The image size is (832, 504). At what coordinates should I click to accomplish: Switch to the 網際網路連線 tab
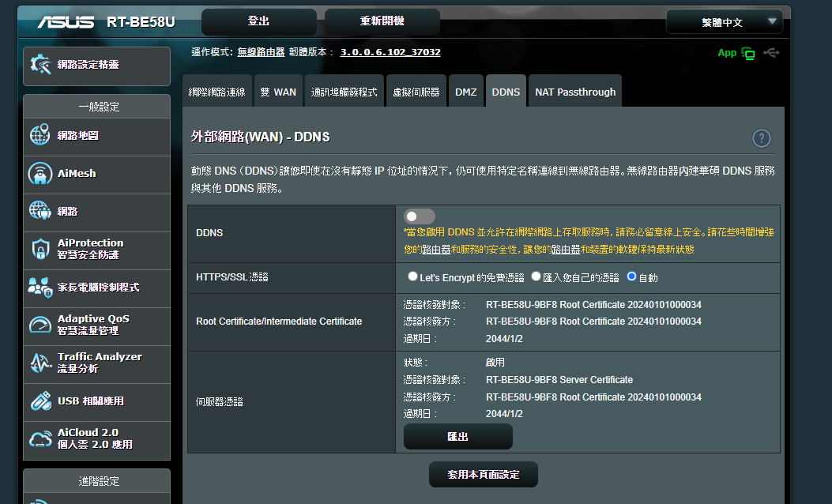(217, 92)
